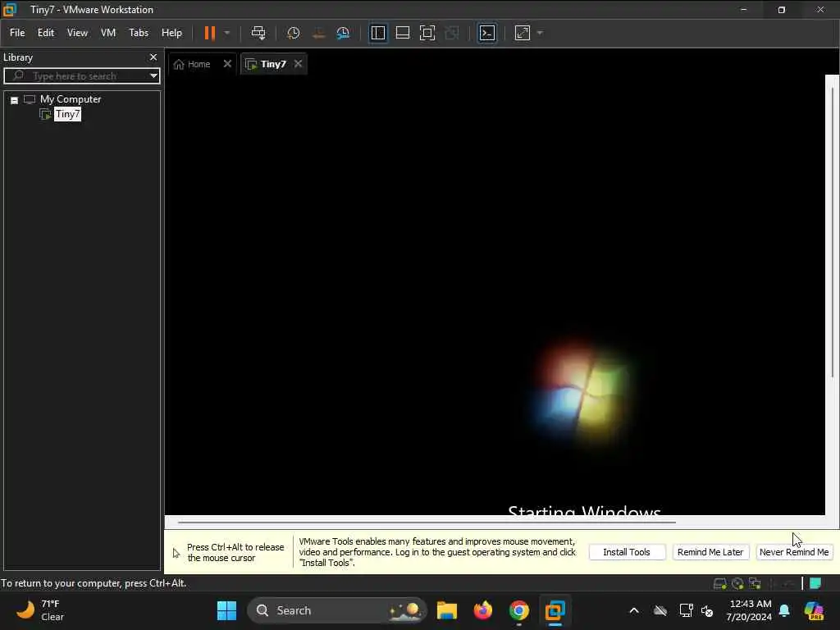Image resolution: width=840 pixels, height=630 pixels.
Task: Click the OneDrive cloud tray icon
Action: [x=660, y=610]
